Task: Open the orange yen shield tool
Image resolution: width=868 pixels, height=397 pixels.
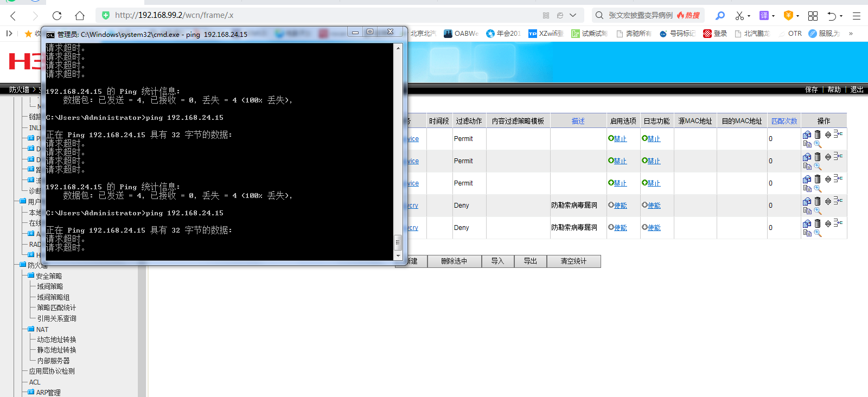Action: click(x=789, y=15)
